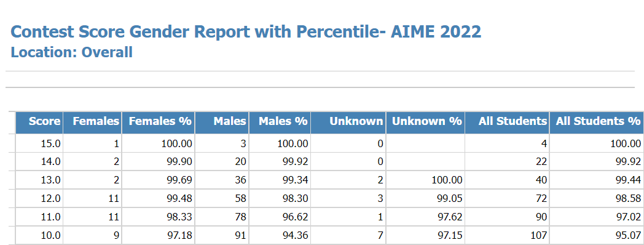Click the Males column header

tap(222, 122)
